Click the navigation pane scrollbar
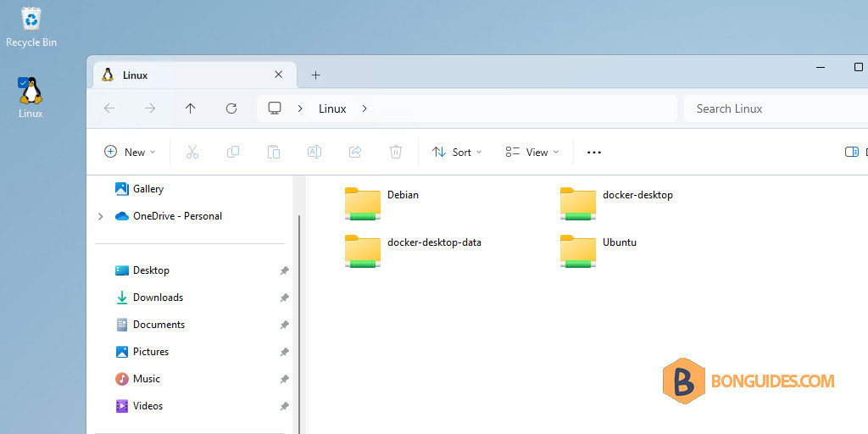This screenshot has width=868, height=434. pyautogui.click(x=299, y=325)
